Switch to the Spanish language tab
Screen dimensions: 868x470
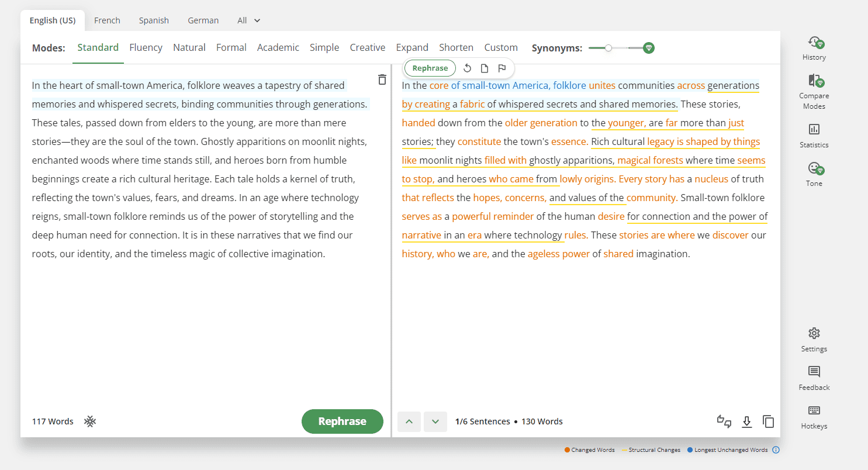[x=154, y=20]
